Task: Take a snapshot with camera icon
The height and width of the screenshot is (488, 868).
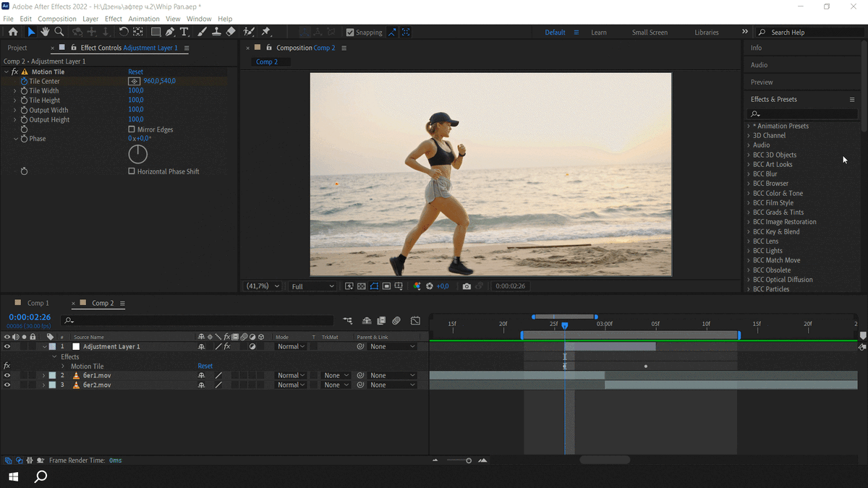Action: 467,286
